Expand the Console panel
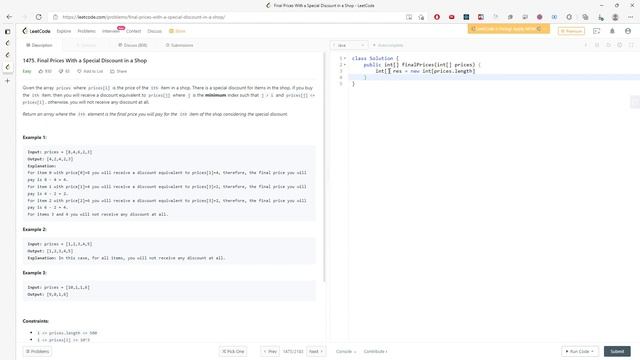Screen dimensions: 640x360 click(346, 351)
